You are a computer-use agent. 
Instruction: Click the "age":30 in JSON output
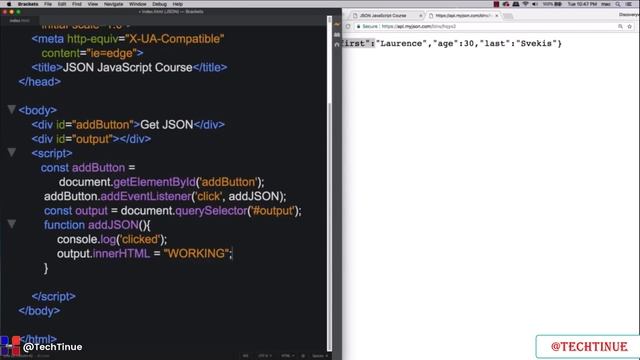tap(453, 43)
